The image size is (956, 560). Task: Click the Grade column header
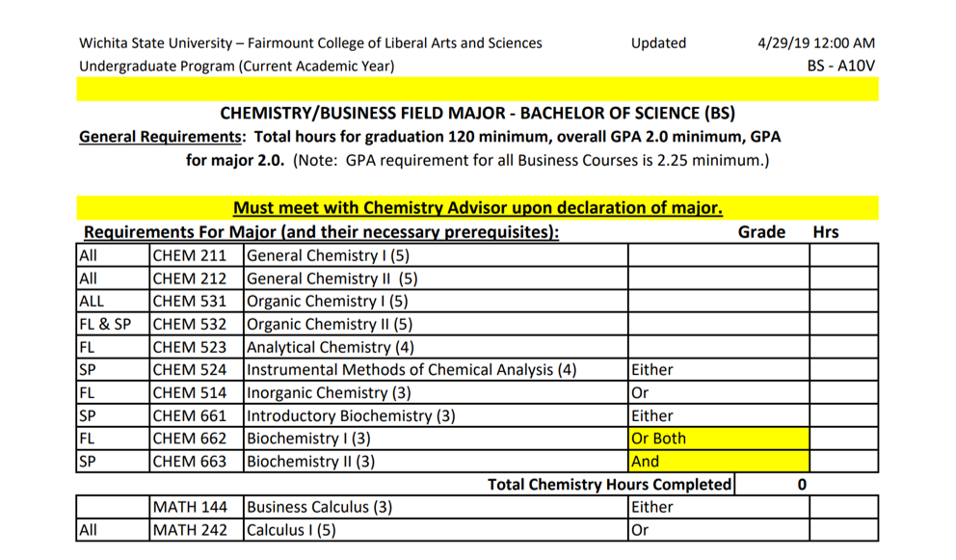click(x=761, y=232)
